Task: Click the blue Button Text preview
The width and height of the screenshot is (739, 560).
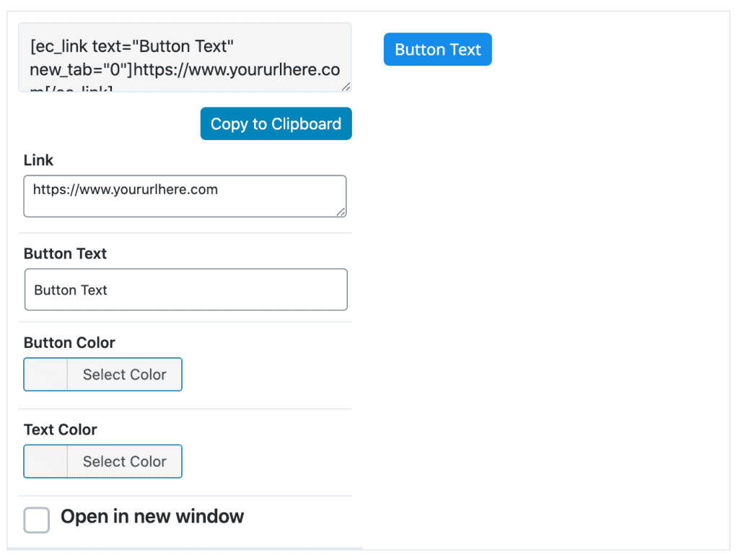Action: [438, 49]
